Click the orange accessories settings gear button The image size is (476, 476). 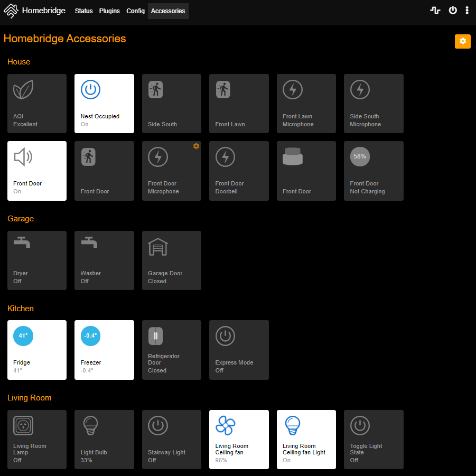pos(462,41)
